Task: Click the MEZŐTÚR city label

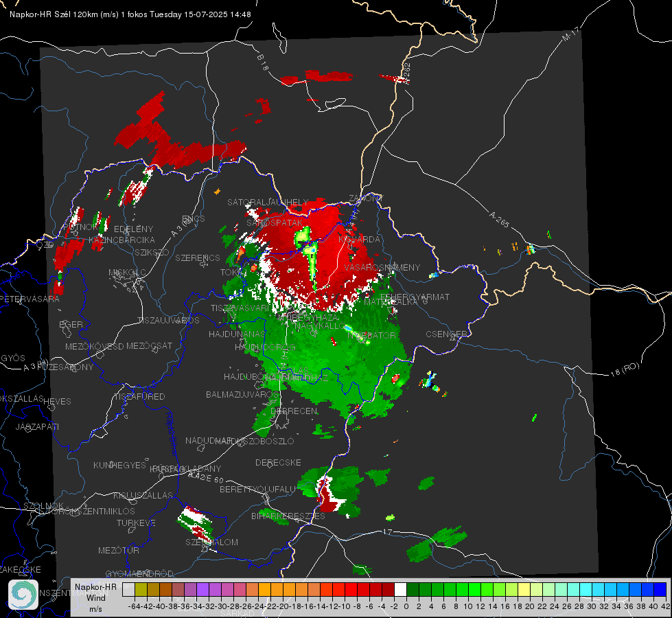Action: (119, 550)
